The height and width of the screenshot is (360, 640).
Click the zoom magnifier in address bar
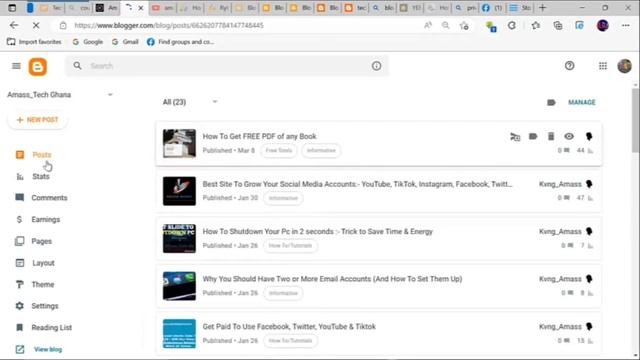coord(446,25)
